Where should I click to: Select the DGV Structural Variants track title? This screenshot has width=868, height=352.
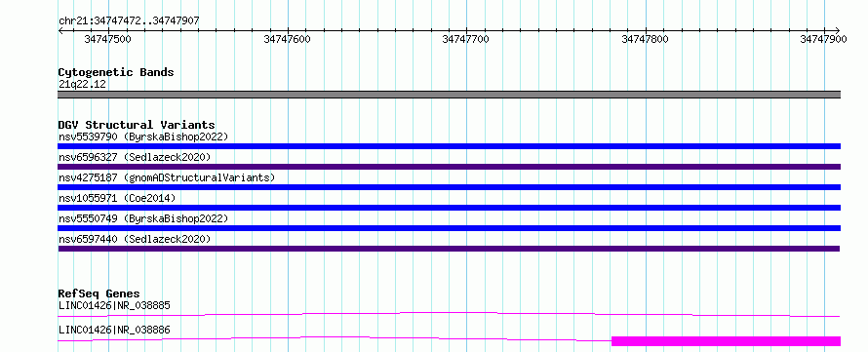click(137, 125)
